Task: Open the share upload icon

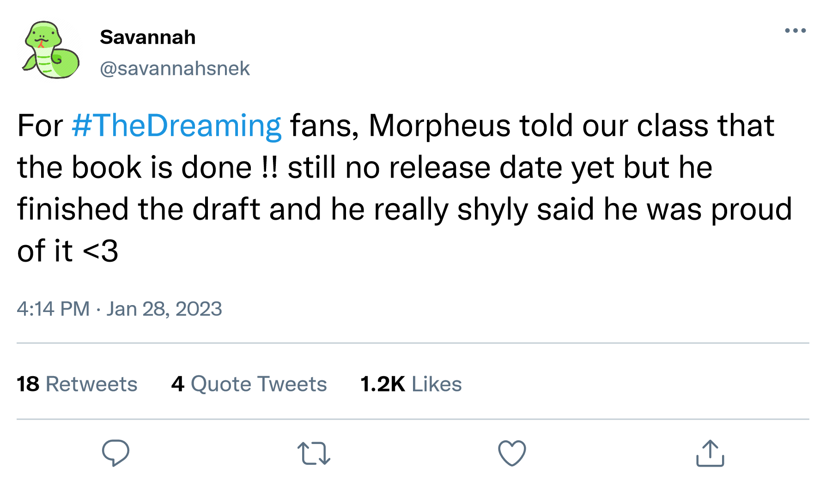Action: [x=710, y=453]
